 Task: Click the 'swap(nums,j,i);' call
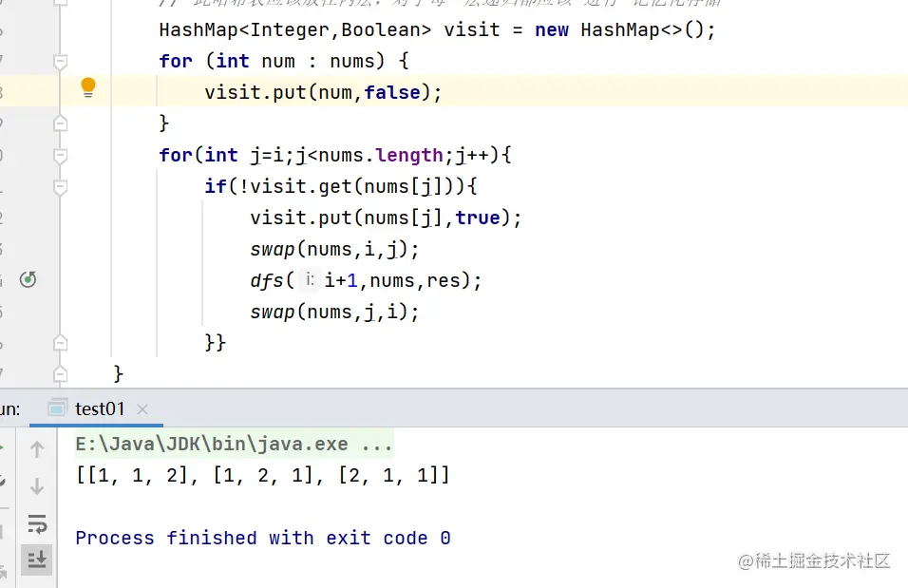334,312
